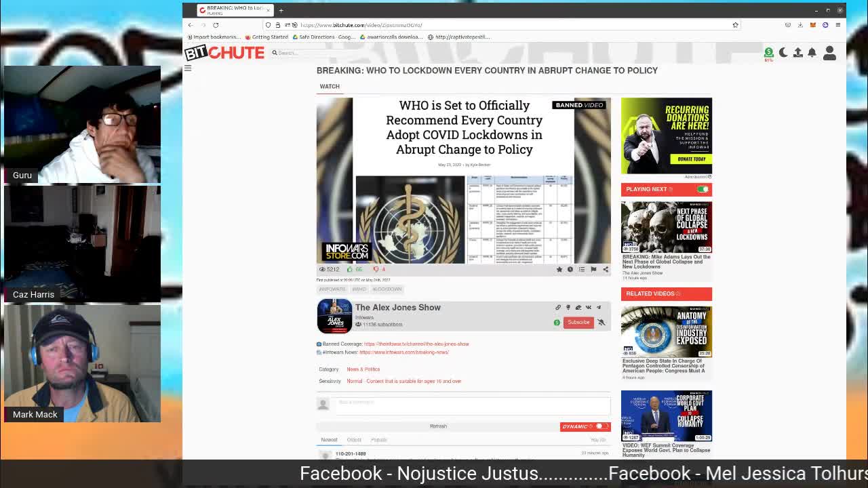Open a new browser tab
Image resolution: width=868 pixels, height=488 pixels.
coord(281,10)
